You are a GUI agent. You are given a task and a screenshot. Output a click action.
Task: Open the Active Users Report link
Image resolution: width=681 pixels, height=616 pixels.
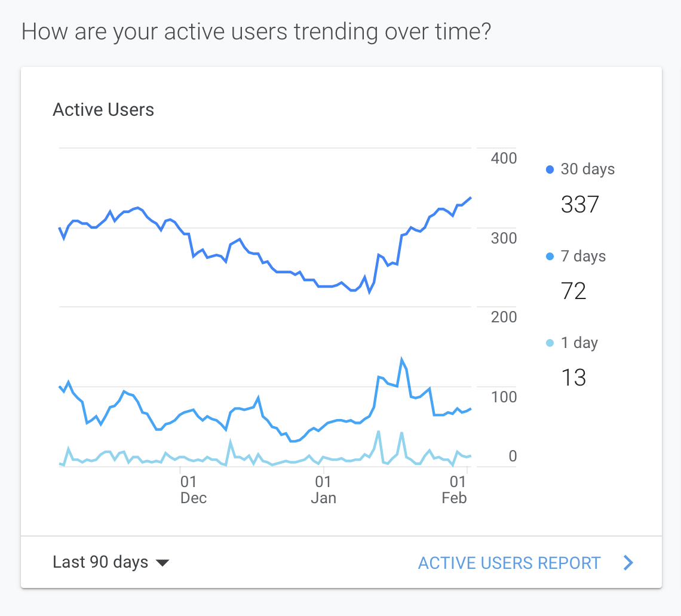pos(509,563)
